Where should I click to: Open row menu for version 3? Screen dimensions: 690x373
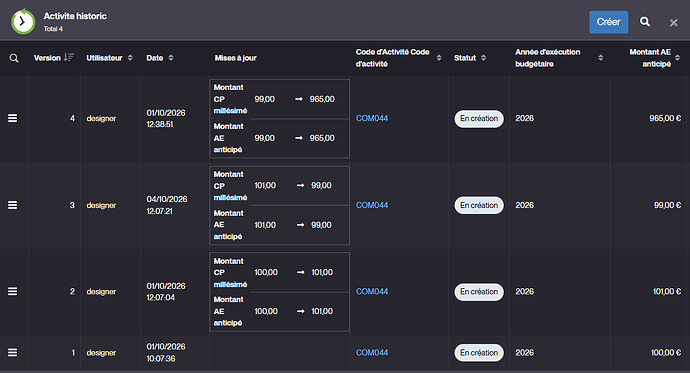13,205
